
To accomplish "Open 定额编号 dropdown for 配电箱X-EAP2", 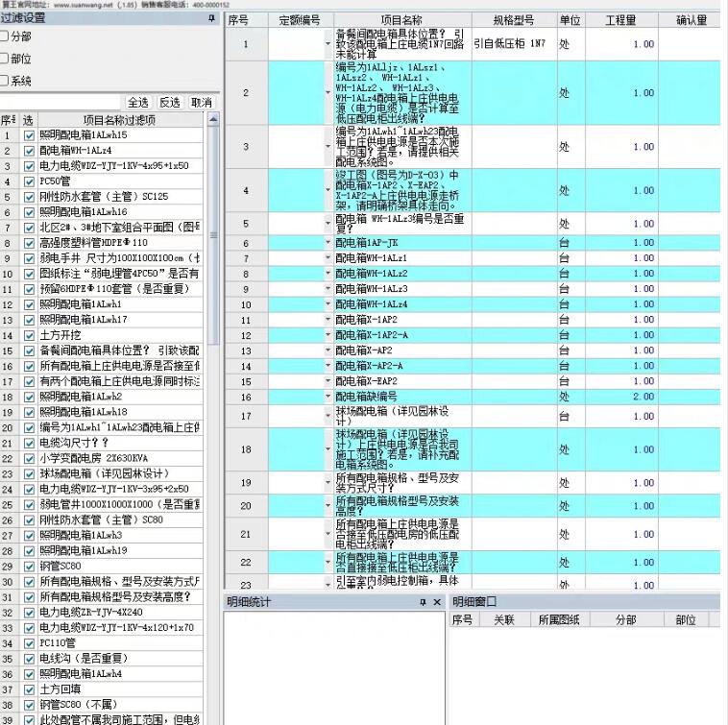I will pyautogui.click(x=328, y=381).
